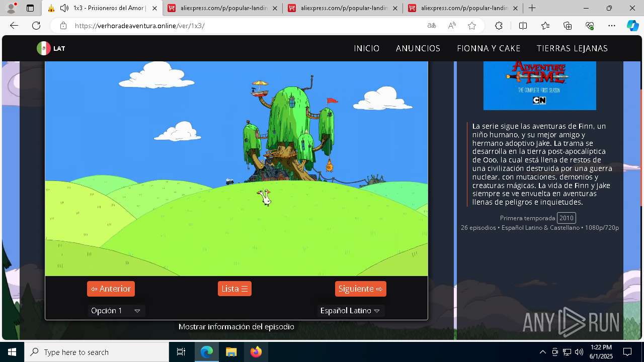This screenshot has height=362, width=644.
Task: Go back to the previous page
Action: tap(14, 26)
